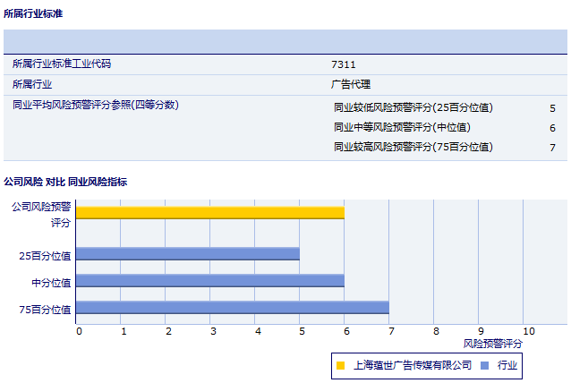Click the 风险预警评分 x-axis title
This screenshot has width=588, height=383.
click(492, 343)
